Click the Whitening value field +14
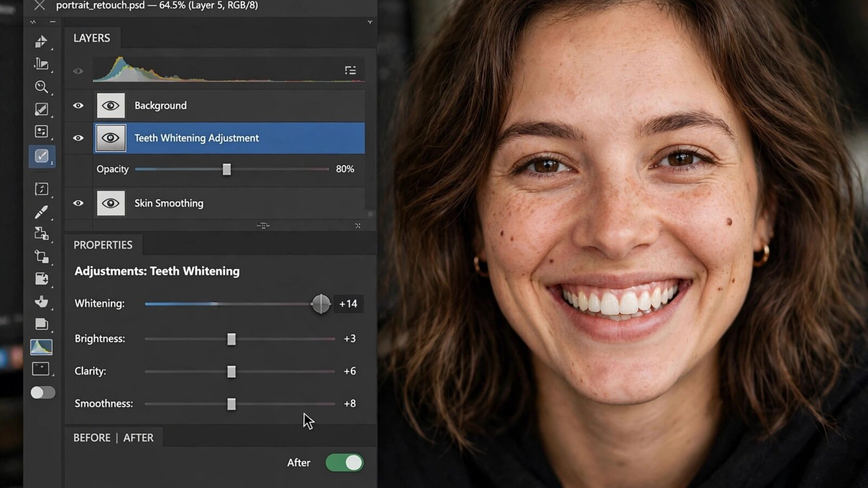The image size is (868, 488). tap(348, 304)
